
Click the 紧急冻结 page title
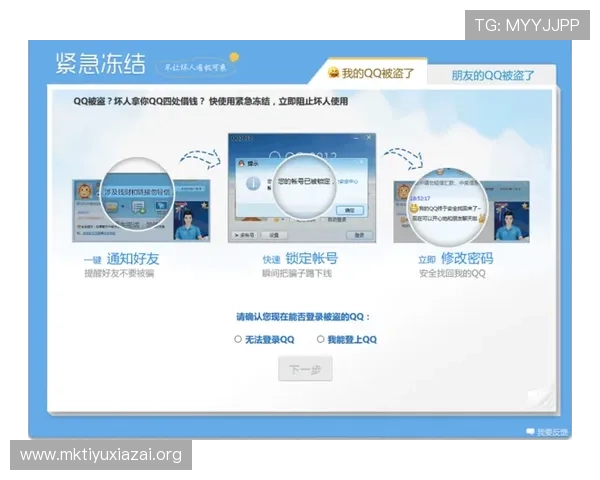pyautogui.click(x=101, y=63)
